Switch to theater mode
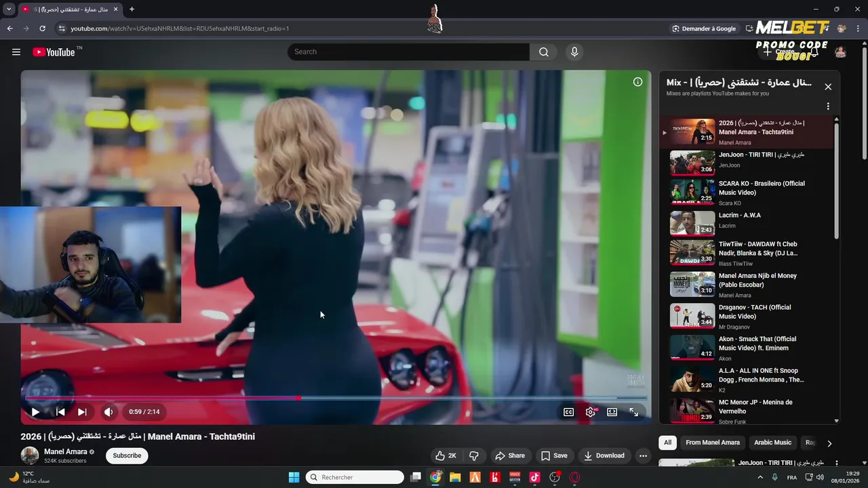The image size is (868, 488). 612,411
